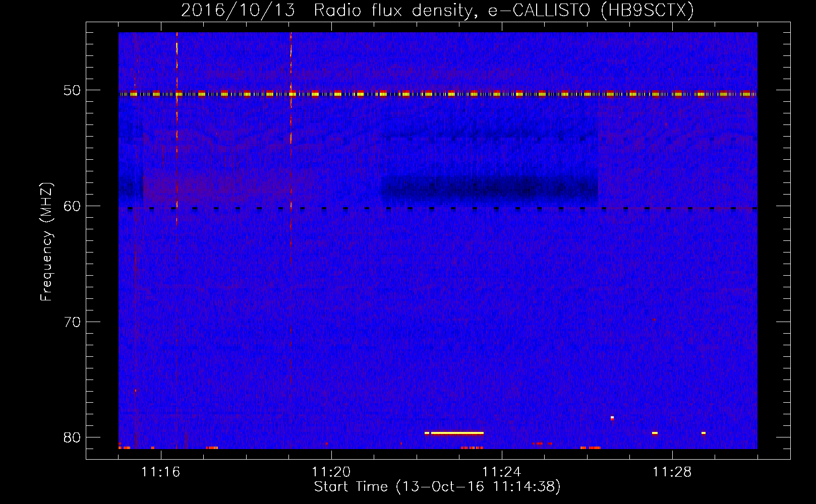The width and height of the screenshot is (816, 504).
Task: Click the "Start Time (13-Oct-16 11:14:38)" label
Action: [x=437, y=487]
